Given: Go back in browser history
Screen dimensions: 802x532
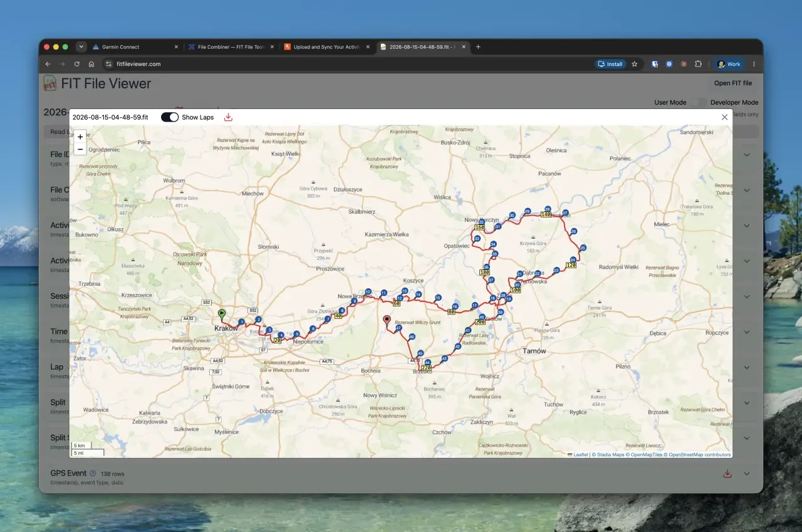Looking at the screenshot, I should (48, 64).
